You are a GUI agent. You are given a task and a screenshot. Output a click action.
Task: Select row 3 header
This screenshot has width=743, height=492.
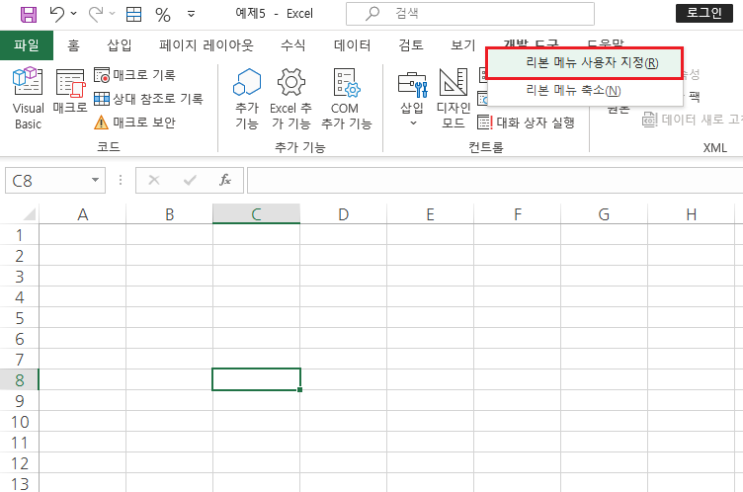click(x=19, y=276)
